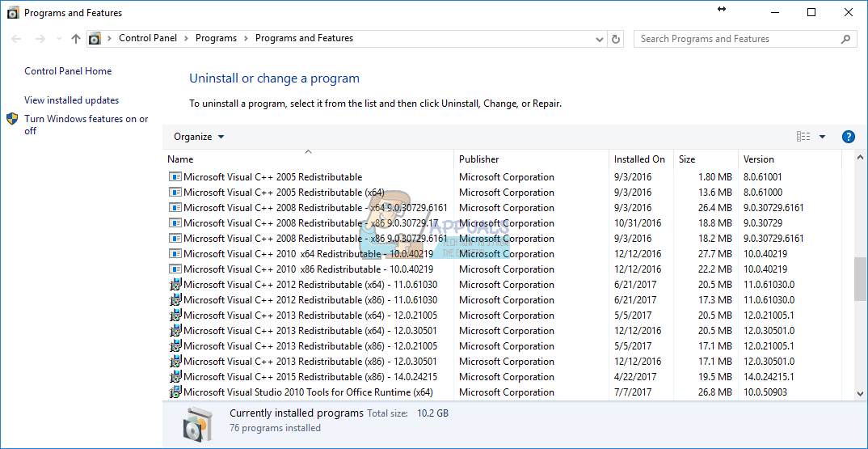Click icon of Visual C++ 2015 Redistributable (x86)
Image resolution: width=868 pixels, height=449 pixels.
pos(175,376)
